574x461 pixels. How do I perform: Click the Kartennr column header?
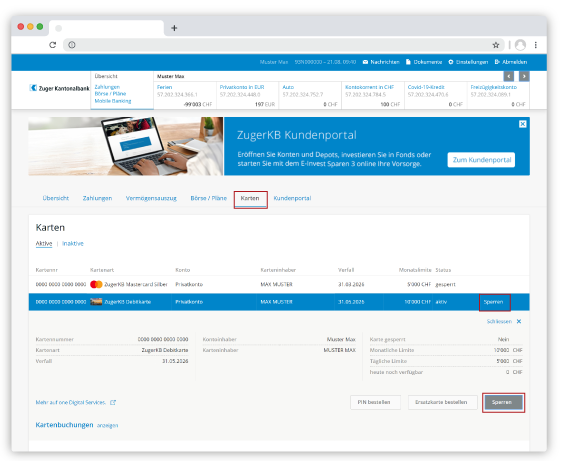[46, 270]
